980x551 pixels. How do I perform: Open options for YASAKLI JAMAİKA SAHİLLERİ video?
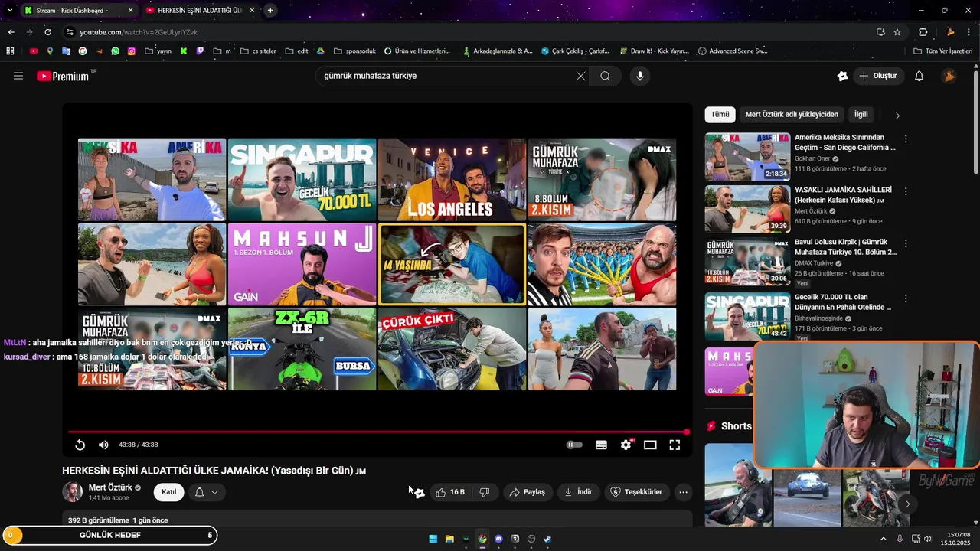pos(906,191)
